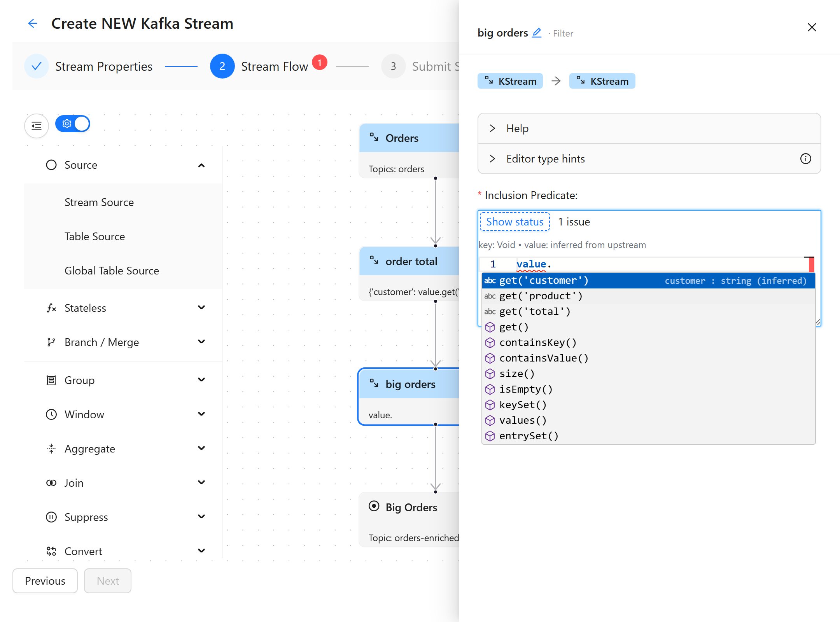The height and width of the screenshot is (622, 840).
Task: Click the Stateless function icon
Action: point(51,308)
